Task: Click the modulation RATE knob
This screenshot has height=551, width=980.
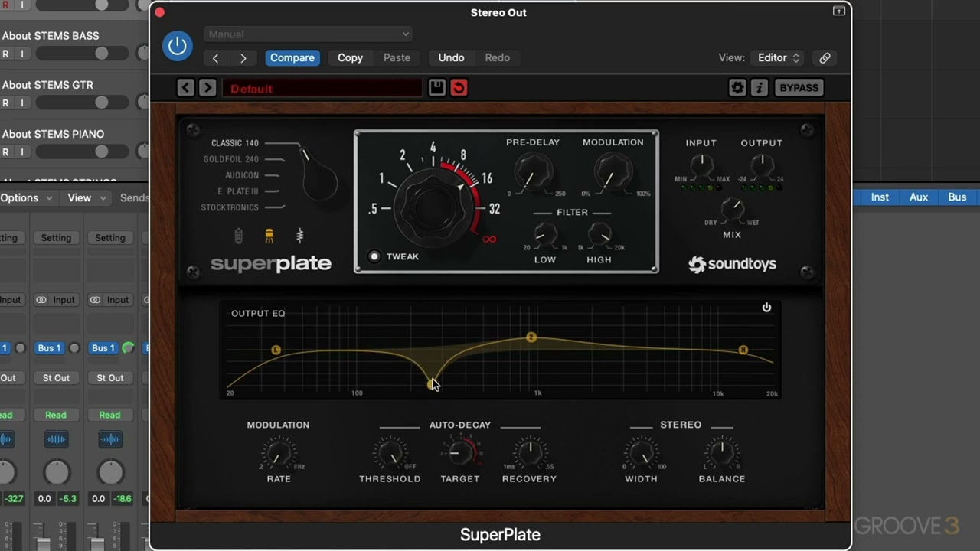Action: (279, 453)
